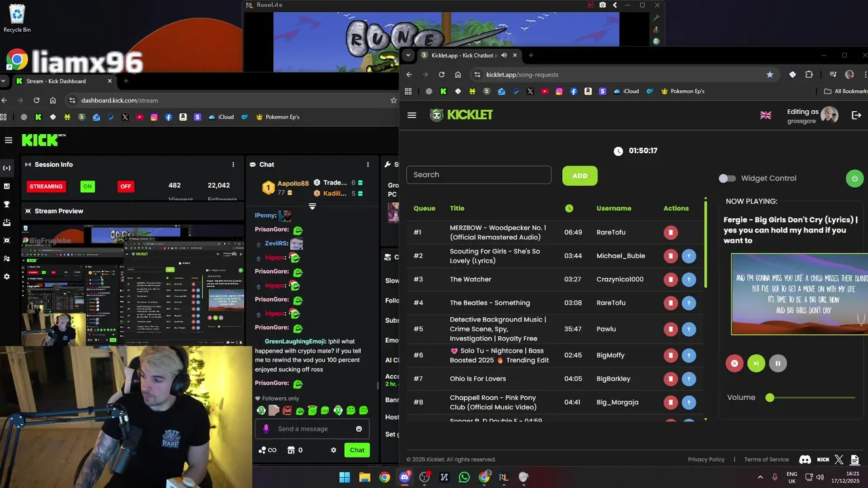
Task: Open the Kicklet hamburger menu
Action: click(x=412, y=115)
